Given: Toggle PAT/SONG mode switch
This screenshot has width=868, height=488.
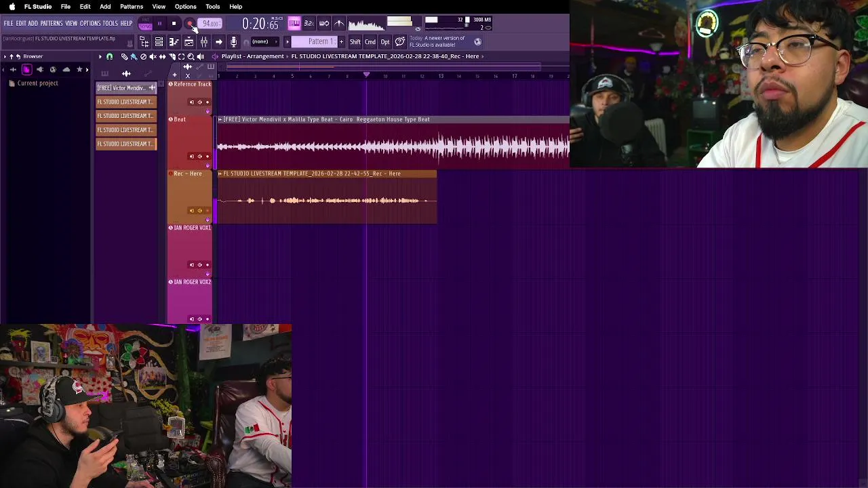Looking at the screenshot, I should coord(146,23).
